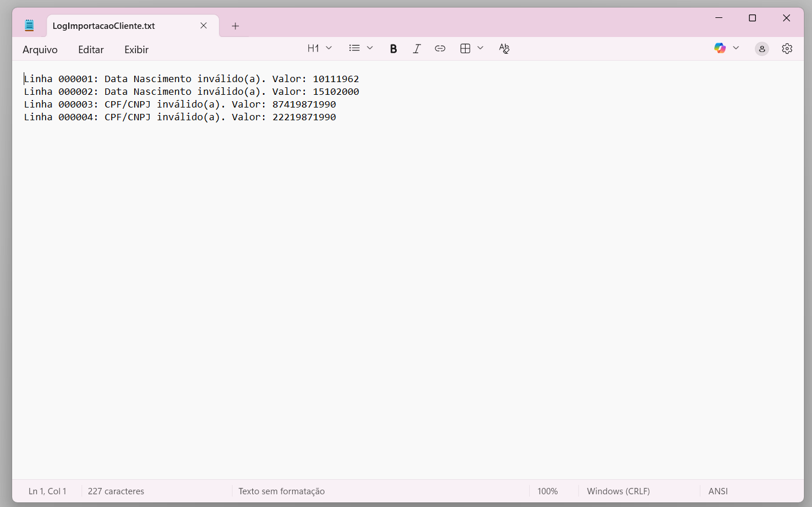The height and width of the screenshot is (507, 812).
Task: Click the line number 000002
Action: 76,91
